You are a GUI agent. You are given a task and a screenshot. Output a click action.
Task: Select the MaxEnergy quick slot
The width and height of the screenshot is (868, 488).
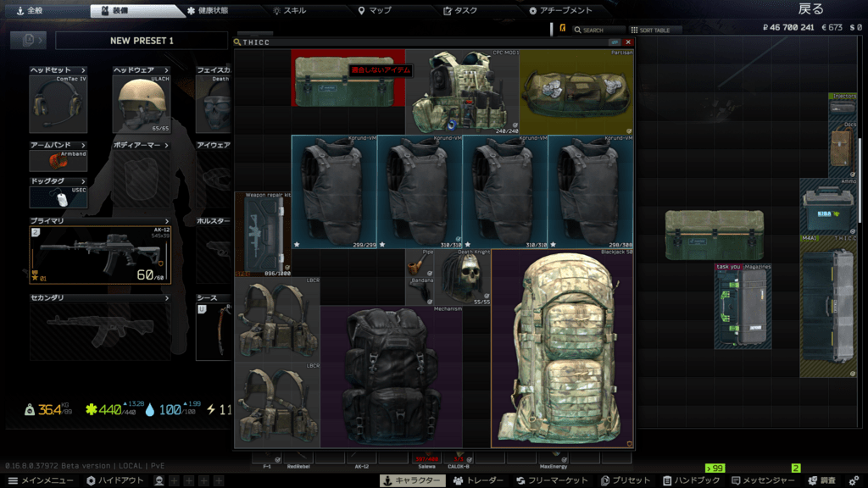(x=554, y=459)
